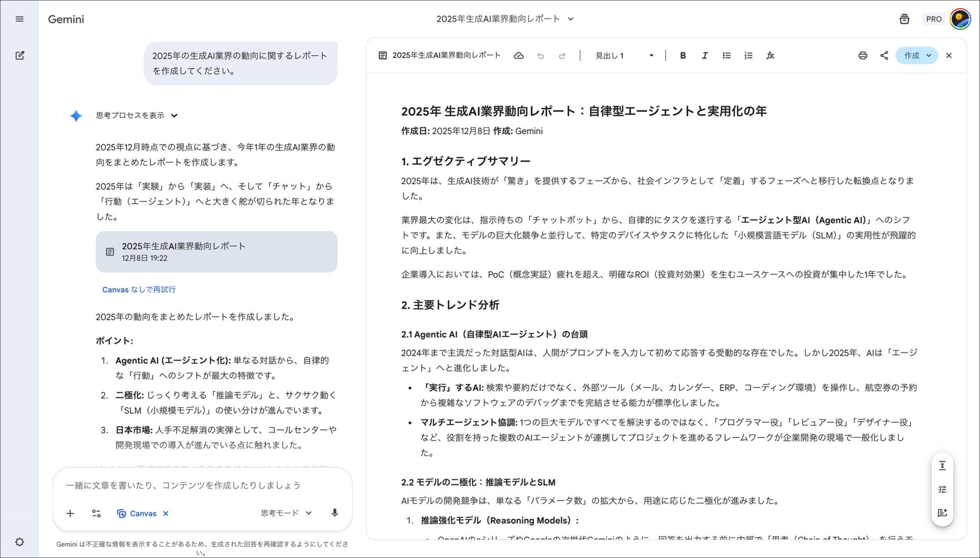
Task: Toggle the numbered list formatting
Action: pyautogui.click(x=748, y=56)
